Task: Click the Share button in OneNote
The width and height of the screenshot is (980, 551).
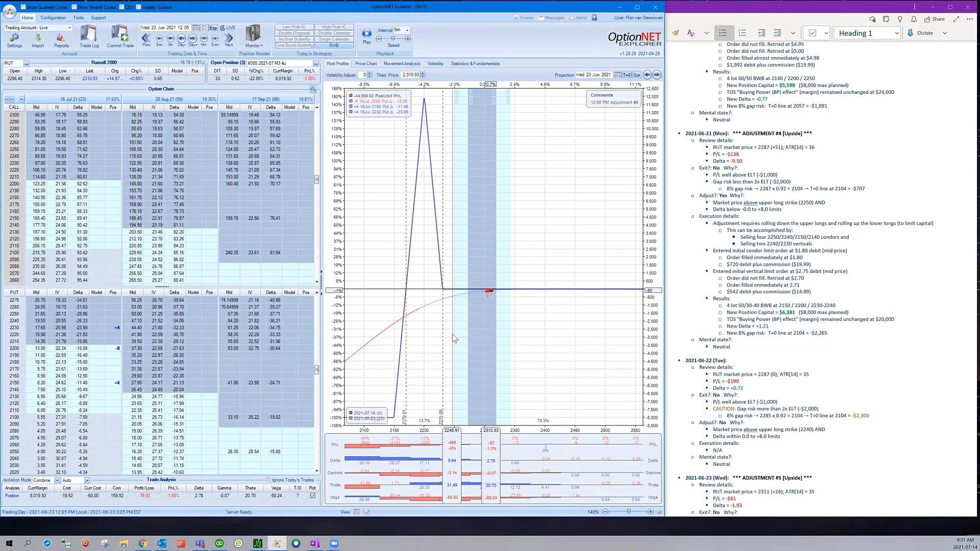Action: point(935,19)
